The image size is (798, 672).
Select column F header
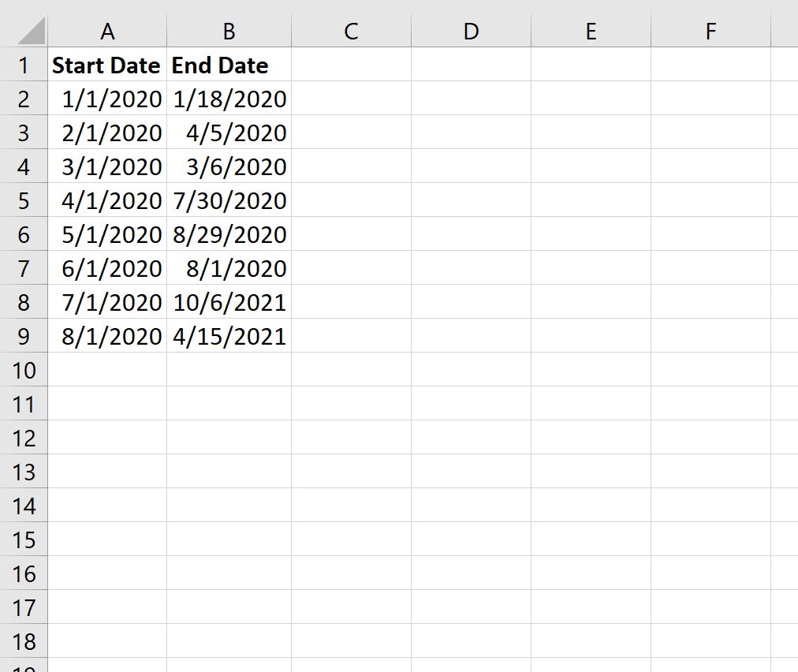pyautogui.click(x=710, y=32)
